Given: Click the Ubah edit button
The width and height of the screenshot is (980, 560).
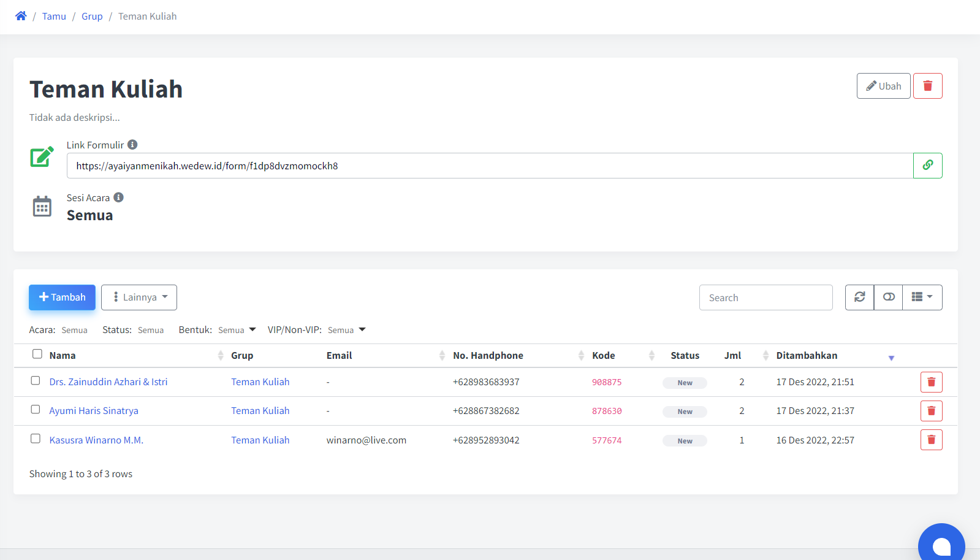Looking at the screenshot, I should (x=883, y=86).
